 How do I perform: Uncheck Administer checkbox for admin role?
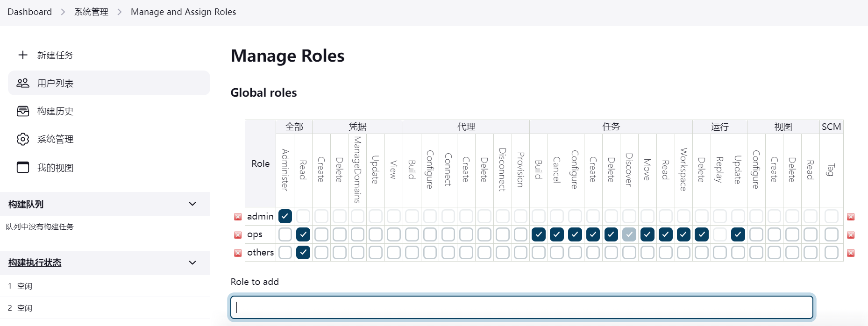tap(285, 216)
